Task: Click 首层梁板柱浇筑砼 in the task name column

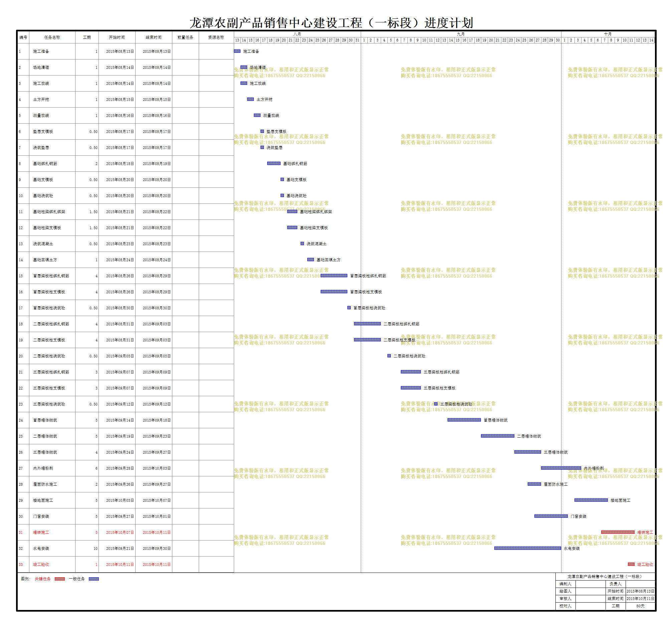Action: pos(49,308)
